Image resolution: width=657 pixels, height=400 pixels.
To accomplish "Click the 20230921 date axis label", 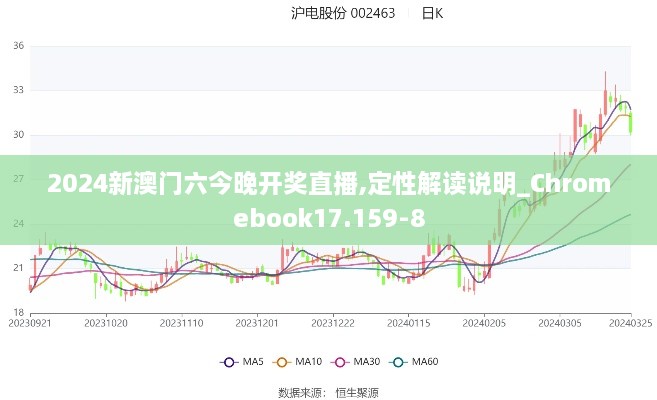I will tap(30, 323).
